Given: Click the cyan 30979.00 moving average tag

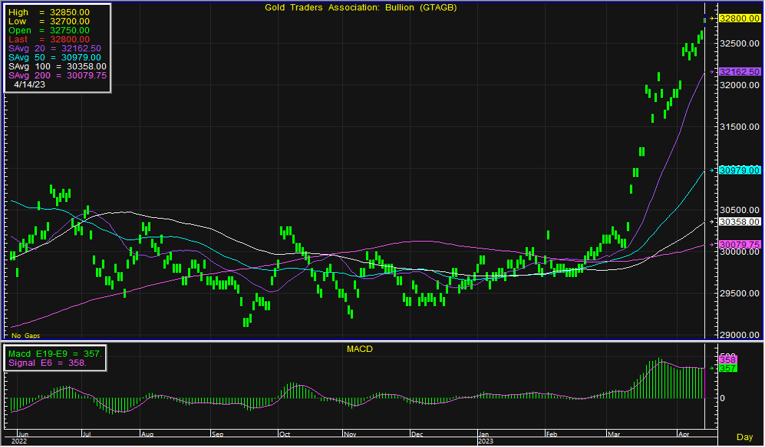Looking at the screenshot, I should [739, 170].
